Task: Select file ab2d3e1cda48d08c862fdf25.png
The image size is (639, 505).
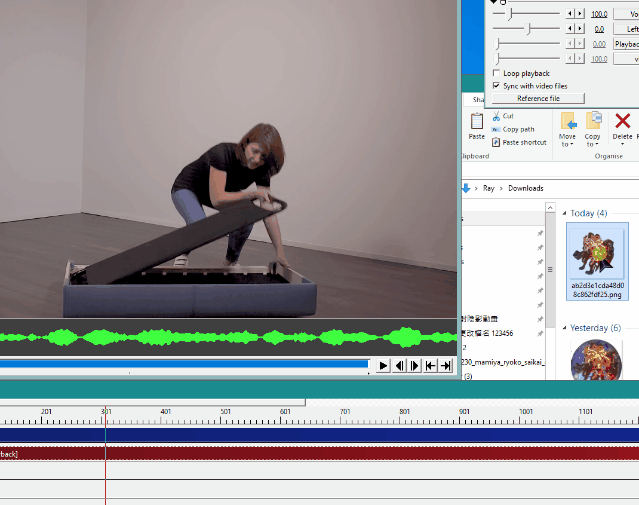Action: (597, 261)
